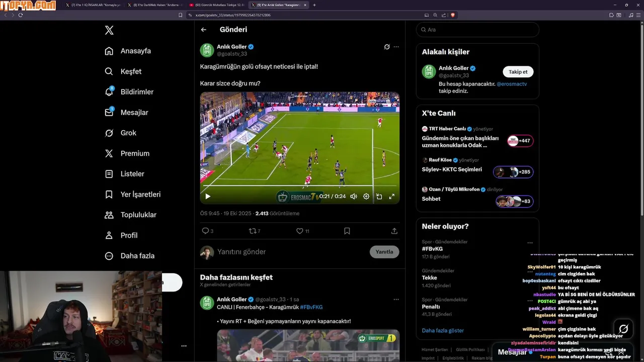Open Listeler in the sidebar
Screen dimensions: 644x362
coord(124,174)
